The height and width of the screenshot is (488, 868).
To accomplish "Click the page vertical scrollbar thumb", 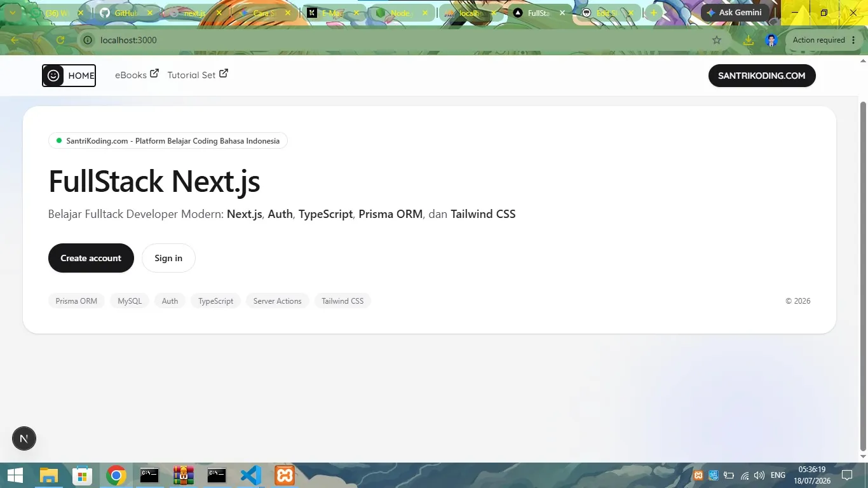I will pyautogui.click(x=863, y=276).
